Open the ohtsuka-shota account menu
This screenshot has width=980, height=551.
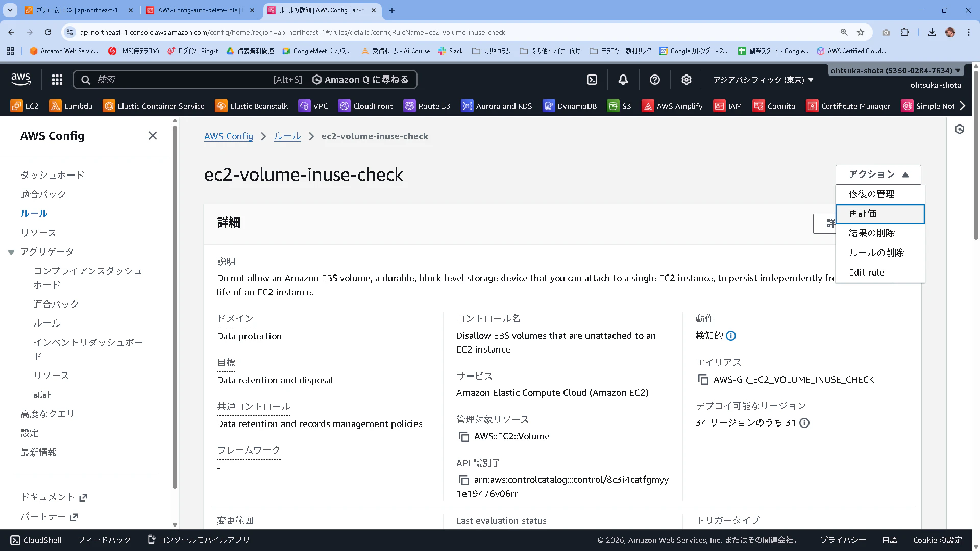click(x=895, y=71)
